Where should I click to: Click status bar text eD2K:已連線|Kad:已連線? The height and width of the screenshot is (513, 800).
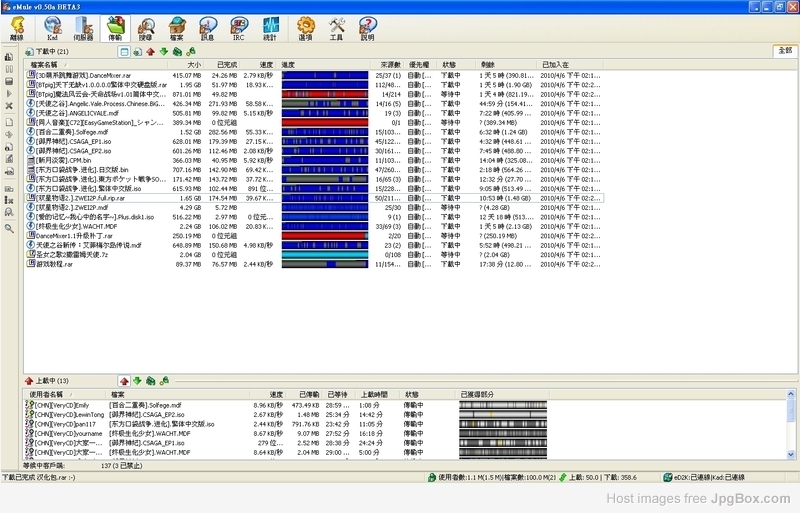[x=709, y=477]
